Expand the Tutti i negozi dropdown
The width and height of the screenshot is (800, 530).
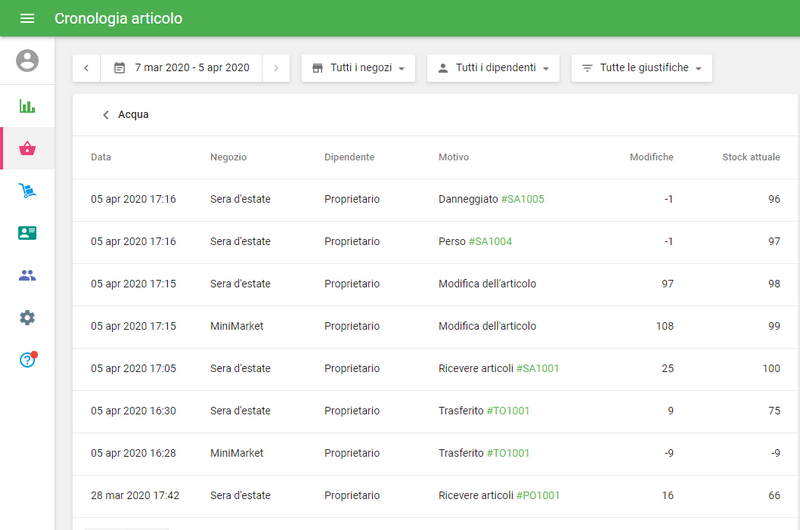[358, 68]
